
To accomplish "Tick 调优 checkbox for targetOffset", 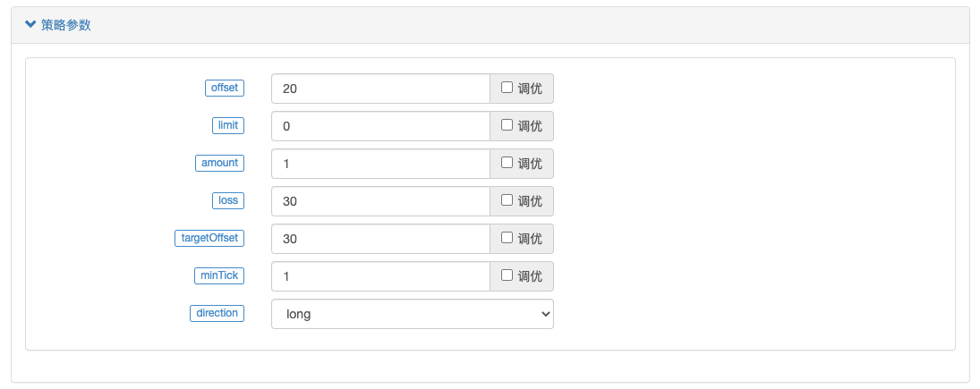I will point(507,237).
